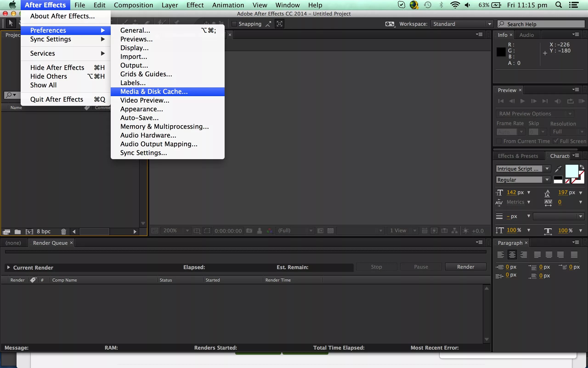Image resolution: width=588 pixels, height=368 pixels.
Task: Open Spotlight search in menu bar
Action: click(559, 5)
